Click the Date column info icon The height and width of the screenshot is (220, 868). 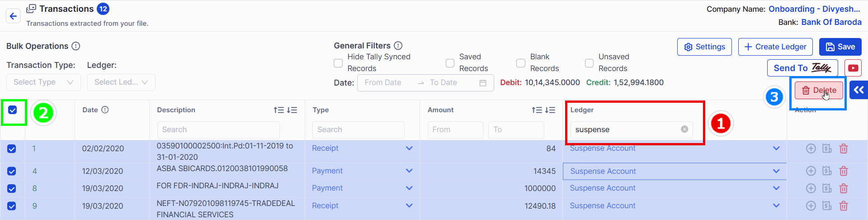point(105,110)
